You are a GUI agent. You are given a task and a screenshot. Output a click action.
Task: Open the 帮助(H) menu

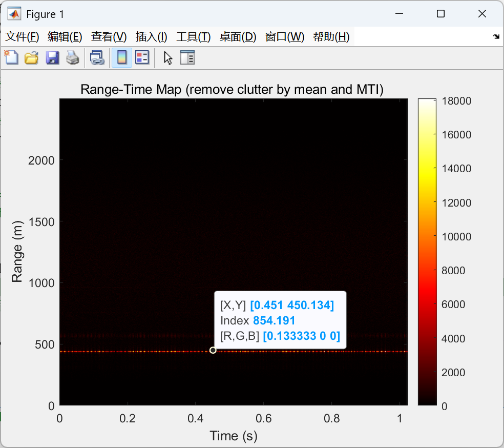pyautogui.click(x=331, y=37)
